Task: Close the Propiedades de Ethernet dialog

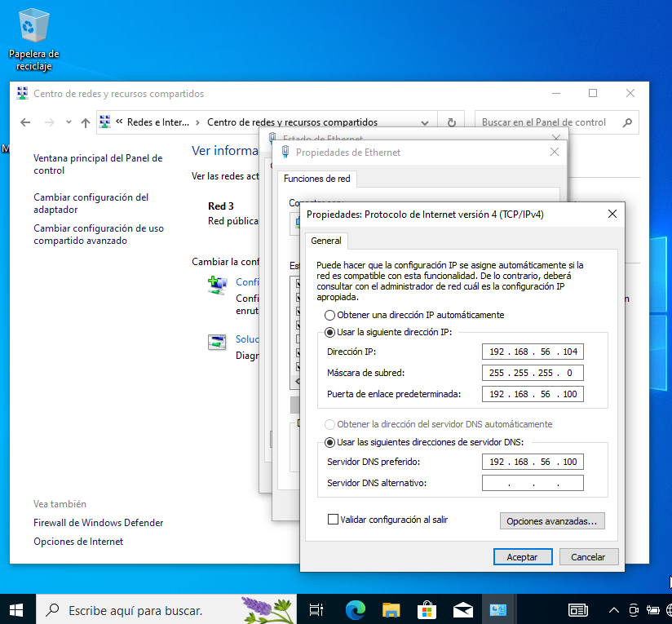Action: pyautogui.click(x=554, y=152)
